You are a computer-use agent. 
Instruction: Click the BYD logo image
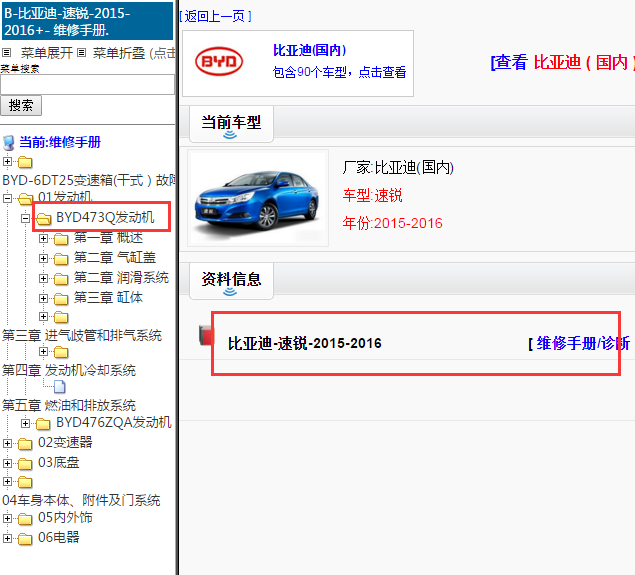tap(219, 62)
